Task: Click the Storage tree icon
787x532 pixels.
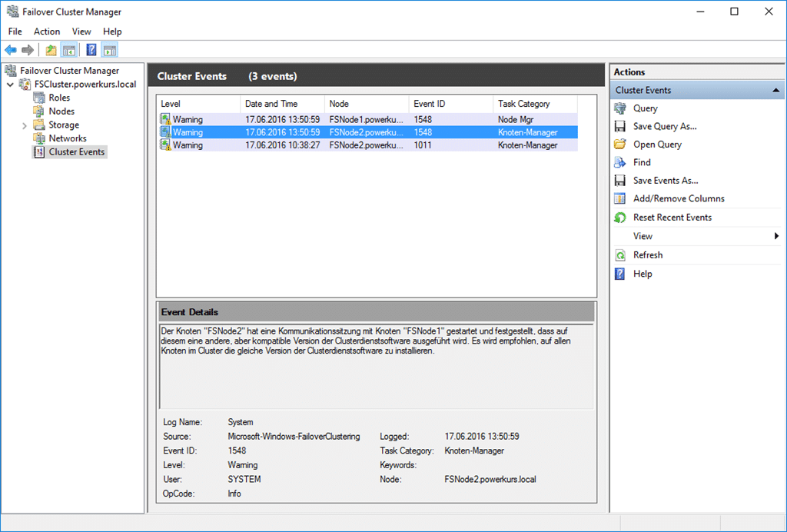Action: point(39,125)
